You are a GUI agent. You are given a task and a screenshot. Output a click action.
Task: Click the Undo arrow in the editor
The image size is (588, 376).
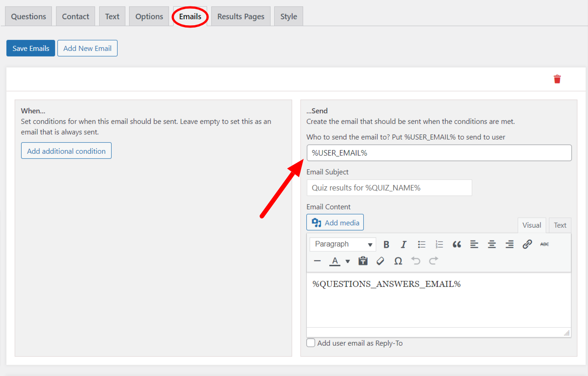click(416, 261)
